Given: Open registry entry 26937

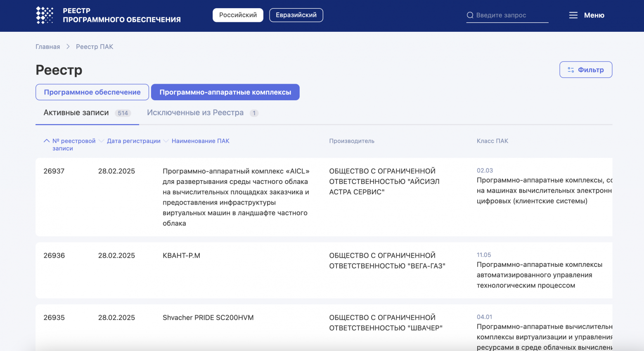Looking at the screenshot, I should click(54, 171).
